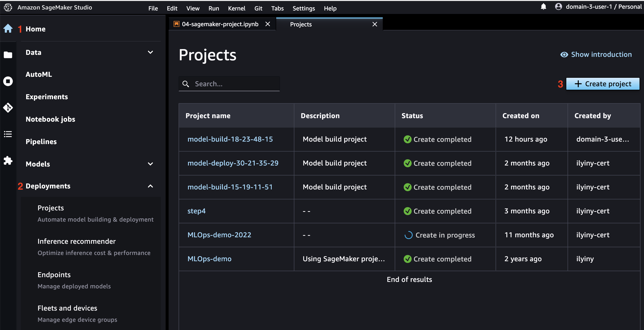The image size is (644, 330).
Task: Click 'Create in progress' status text
Action: coord(445,235)
